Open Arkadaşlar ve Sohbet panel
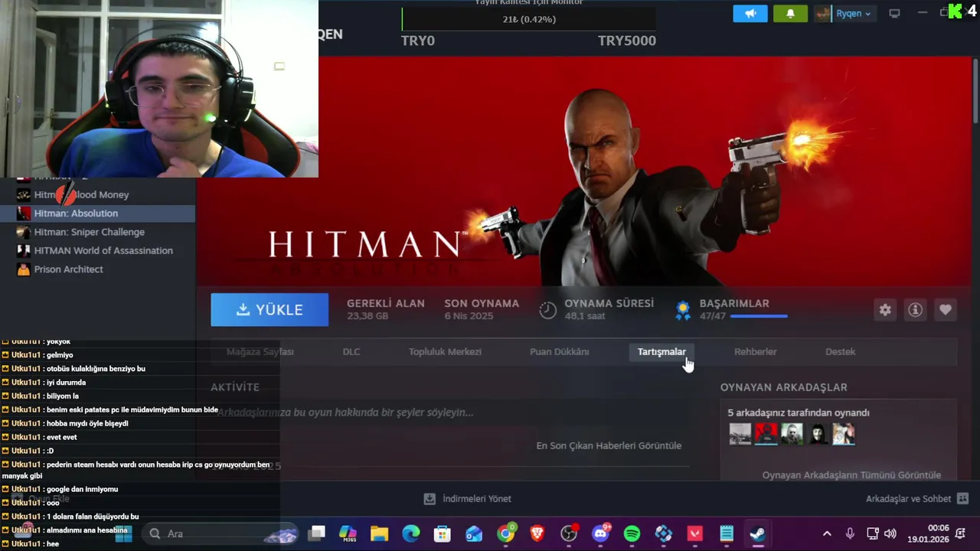The width and height of the screenshot is (980, 551). 917,499
